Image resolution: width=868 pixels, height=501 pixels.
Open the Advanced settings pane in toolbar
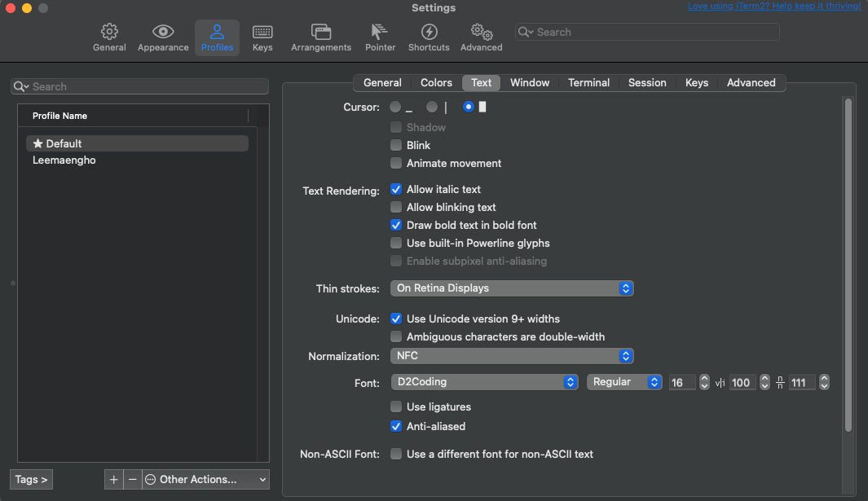(x=482, y=37)
